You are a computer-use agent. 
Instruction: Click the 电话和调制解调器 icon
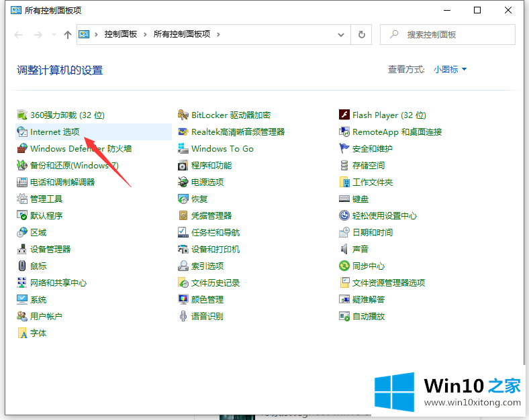pos(22,182)
